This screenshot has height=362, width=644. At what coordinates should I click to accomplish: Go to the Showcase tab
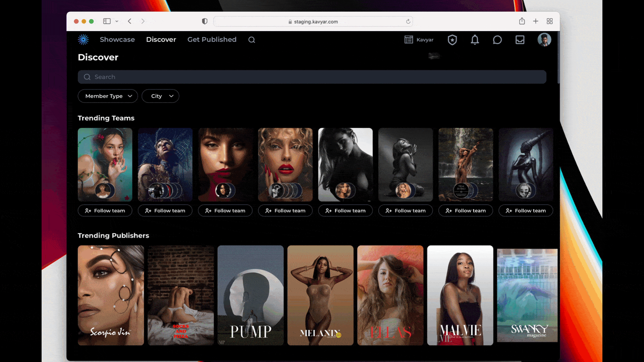tap(117, 40)
